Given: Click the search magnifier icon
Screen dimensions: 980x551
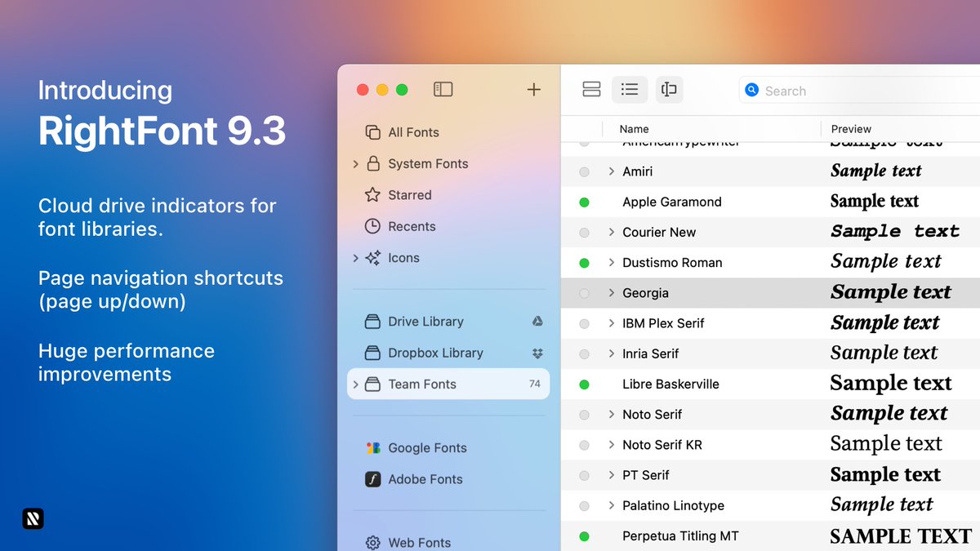Looking at the screenshot, I should point(751,90).
